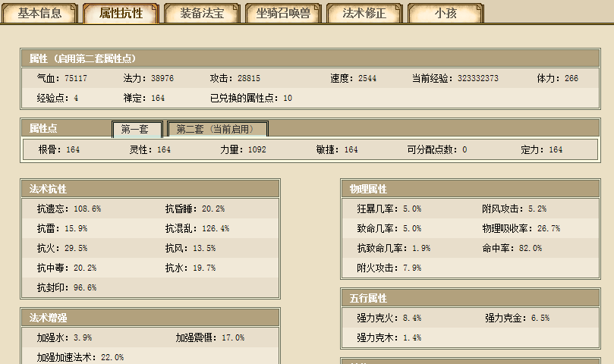This screenshot has height=364, width=614.
Task: Click the 可分配点数 0 field
Action: [x=436, y=150]
